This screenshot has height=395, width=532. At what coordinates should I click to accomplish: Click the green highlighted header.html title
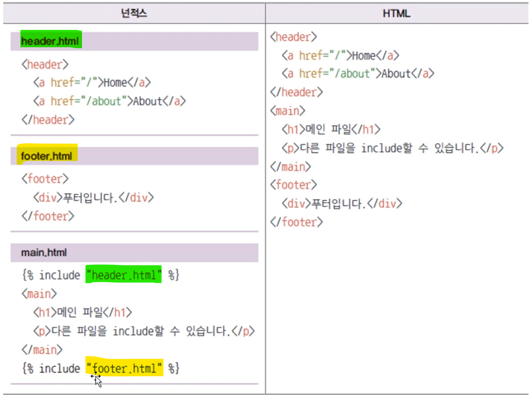click(x=50, y=41)
